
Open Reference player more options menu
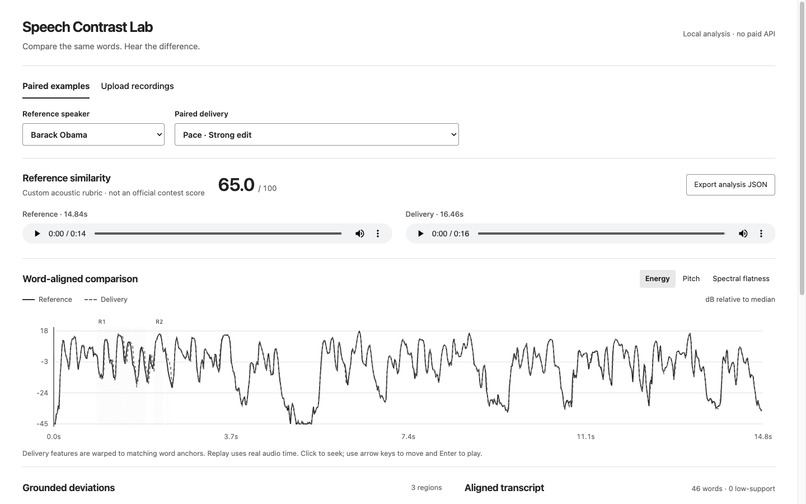378,233
